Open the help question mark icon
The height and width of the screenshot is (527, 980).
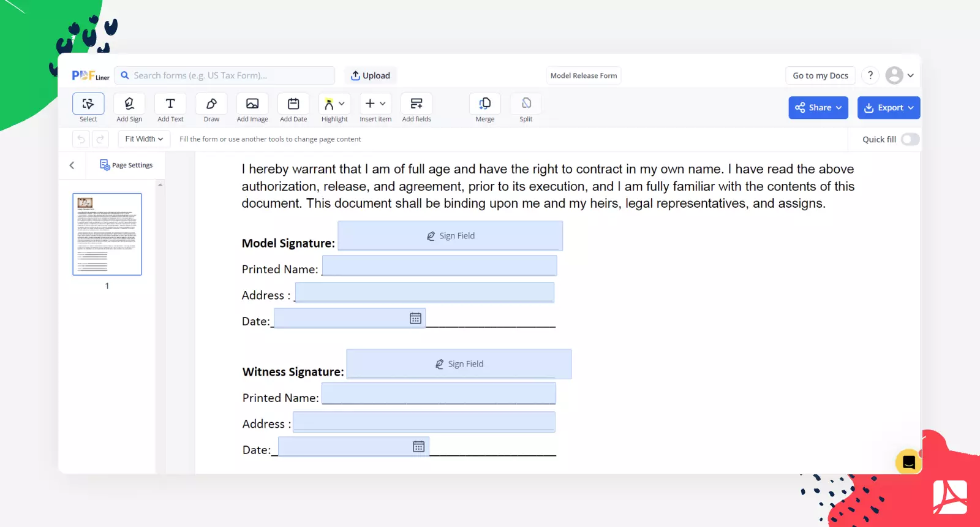pyautogui.click(x=870, y=75)
